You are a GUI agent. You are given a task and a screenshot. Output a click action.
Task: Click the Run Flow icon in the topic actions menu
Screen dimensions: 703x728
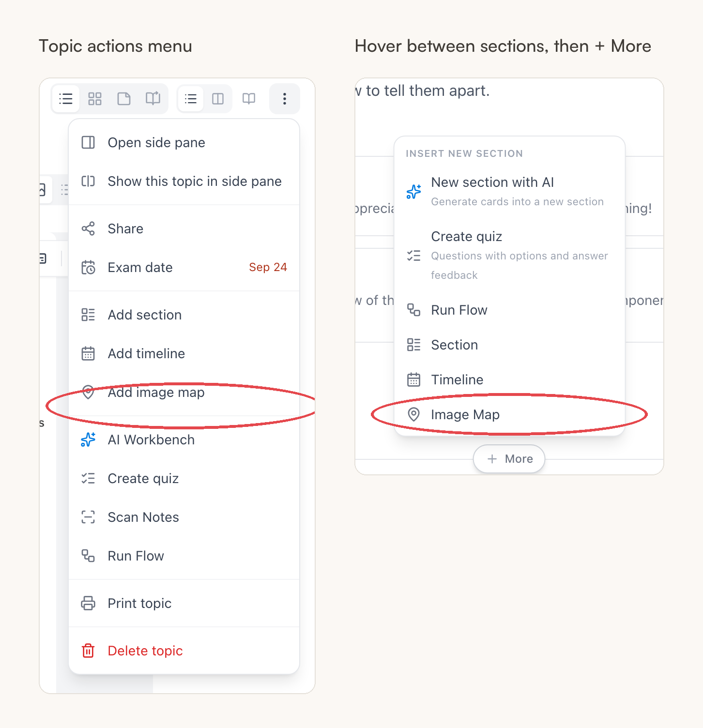tap(88, 556)
